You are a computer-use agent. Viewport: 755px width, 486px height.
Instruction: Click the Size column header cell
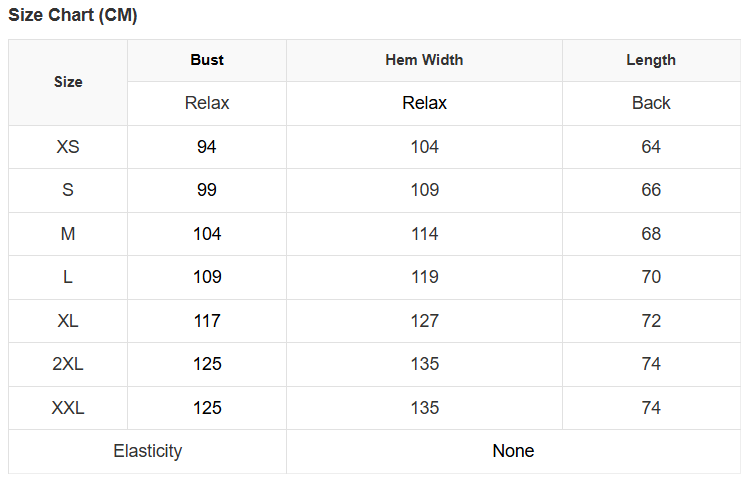point(68,82)
